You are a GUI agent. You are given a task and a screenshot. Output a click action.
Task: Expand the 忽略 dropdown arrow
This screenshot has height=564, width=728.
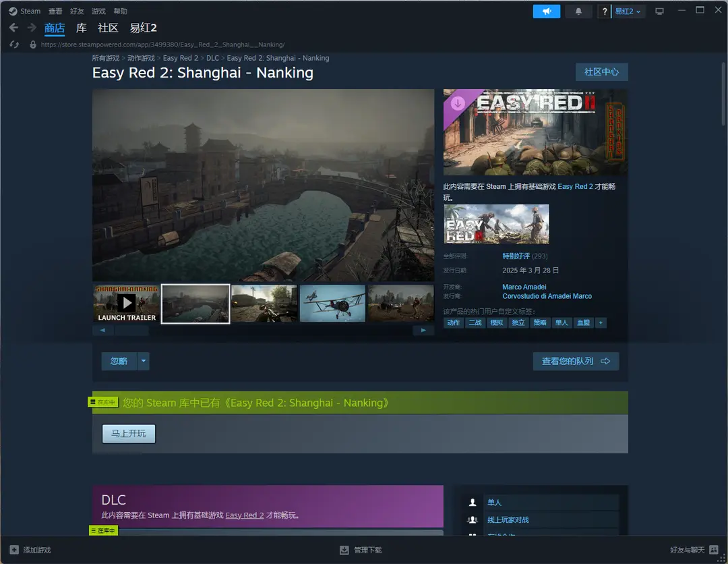144,361
